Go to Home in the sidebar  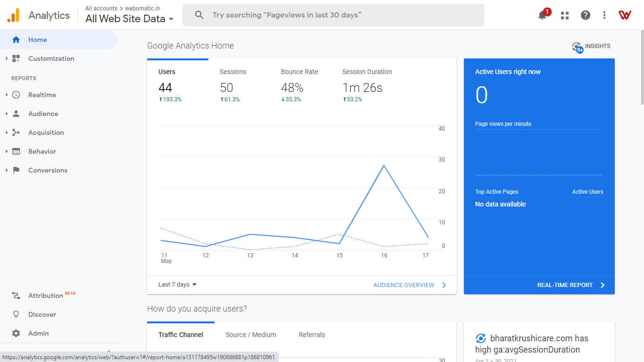[58, 40]
